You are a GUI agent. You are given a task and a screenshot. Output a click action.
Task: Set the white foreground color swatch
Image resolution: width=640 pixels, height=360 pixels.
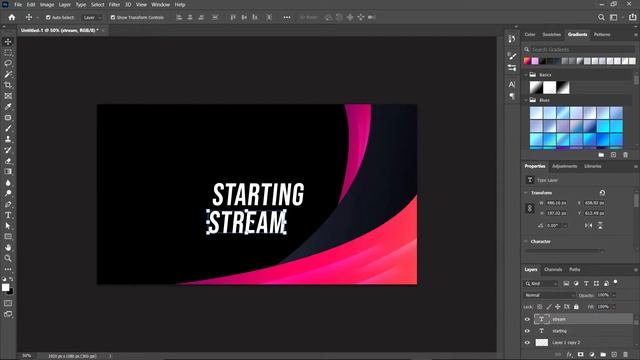pyautogui.click(x=5, y=287)
